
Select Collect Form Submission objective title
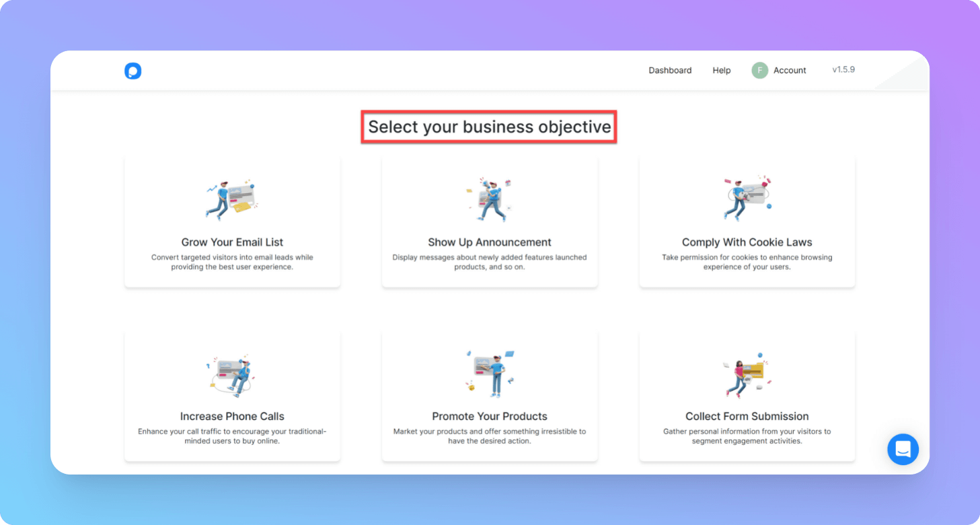coord(747,416)
